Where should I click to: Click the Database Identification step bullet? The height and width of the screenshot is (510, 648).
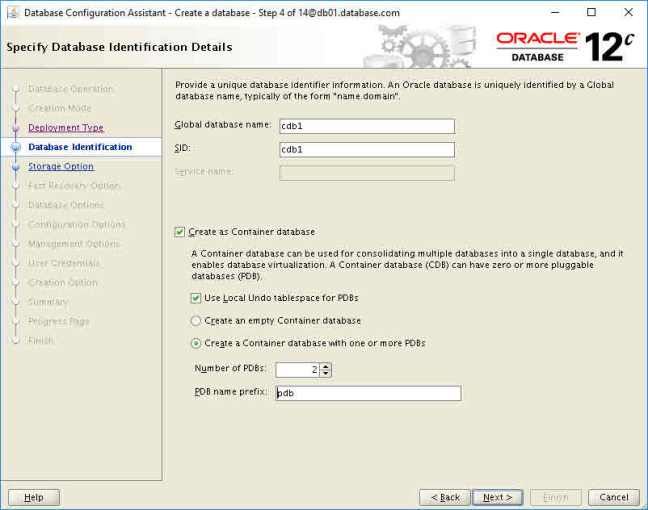coord(15,147)
